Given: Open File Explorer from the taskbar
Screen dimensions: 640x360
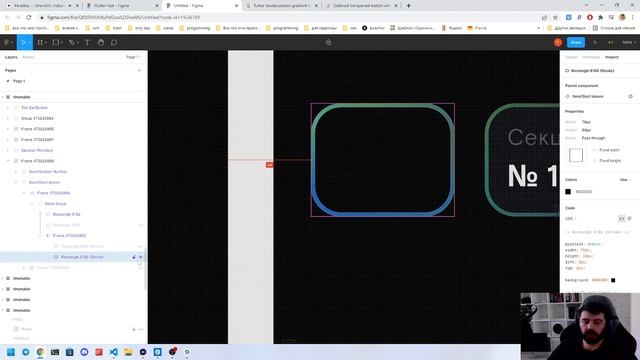Looking at the screenshot, I should [x=128, y=352].
